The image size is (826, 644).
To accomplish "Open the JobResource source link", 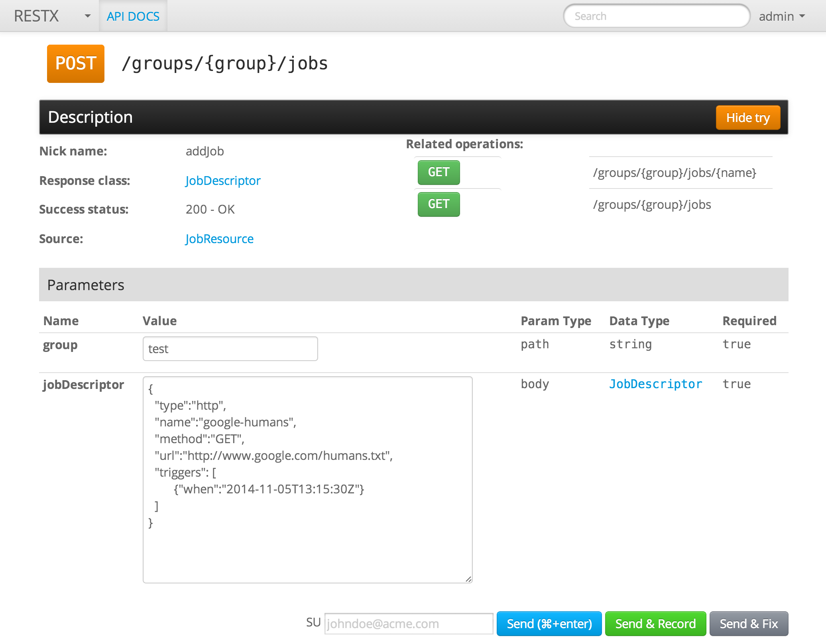I will click(219, 239).
